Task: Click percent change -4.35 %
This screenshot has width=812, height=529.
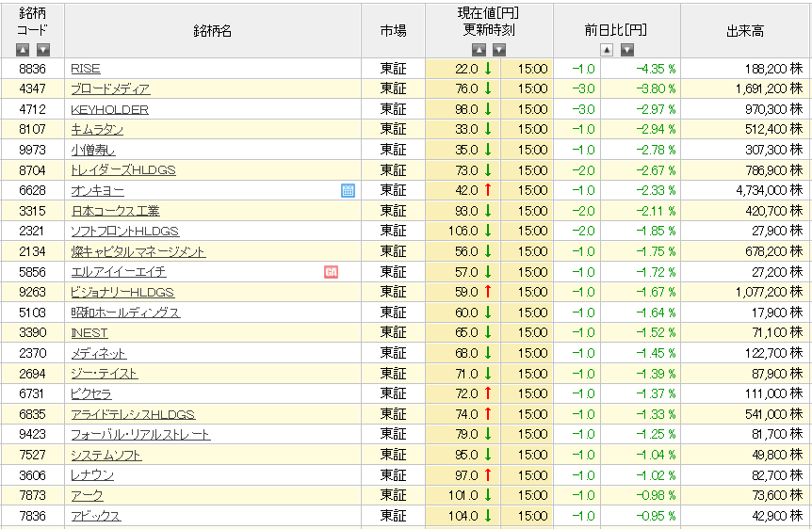Action: click(657, 69)
